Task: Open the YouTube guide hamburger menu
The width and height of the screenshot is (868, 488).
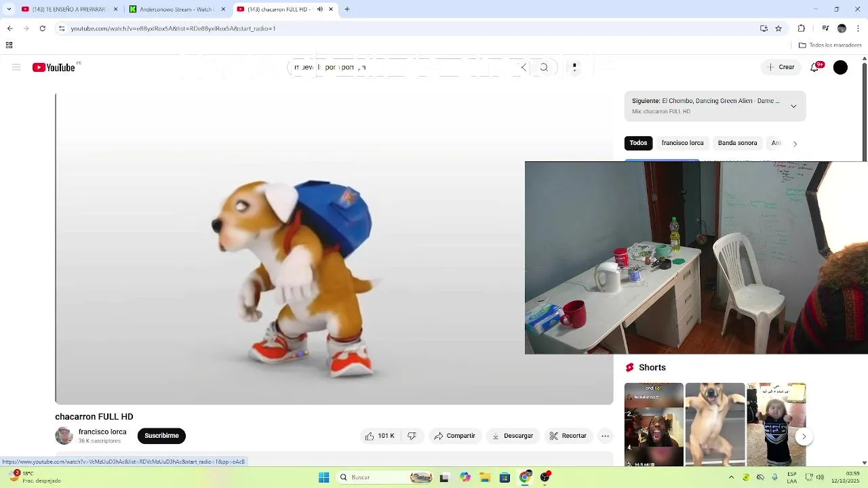Action: pyautogui.click(x=16, y=67)
